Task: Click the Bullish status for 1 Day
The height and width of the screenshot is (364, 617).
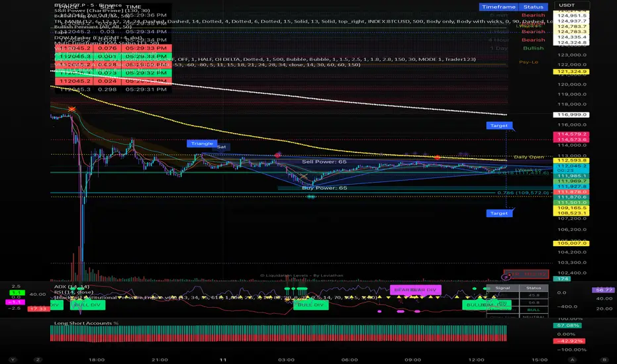Action: (533, 48)
